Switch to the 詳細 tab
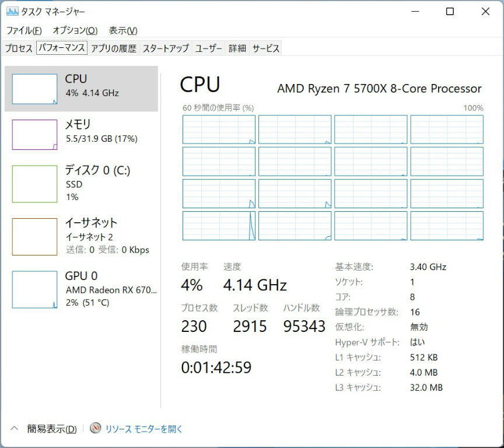Viewport: 504px width, 448px height. click(237, 48)
